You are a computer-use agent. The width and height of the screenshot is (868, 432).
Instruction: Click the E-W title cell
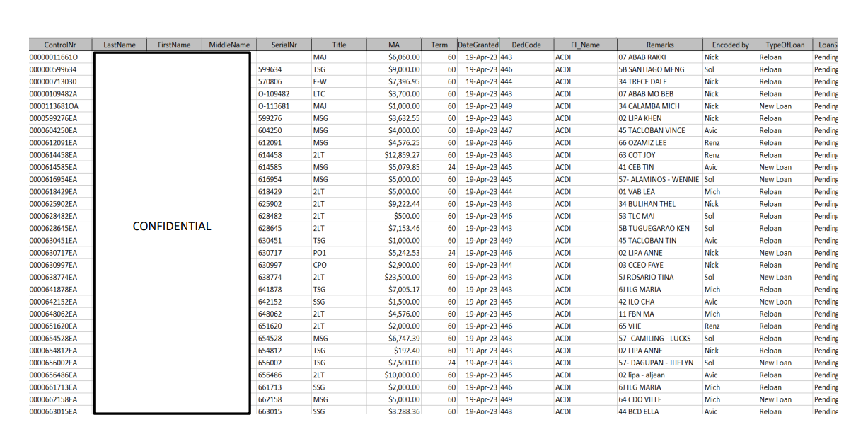(339, 81)
